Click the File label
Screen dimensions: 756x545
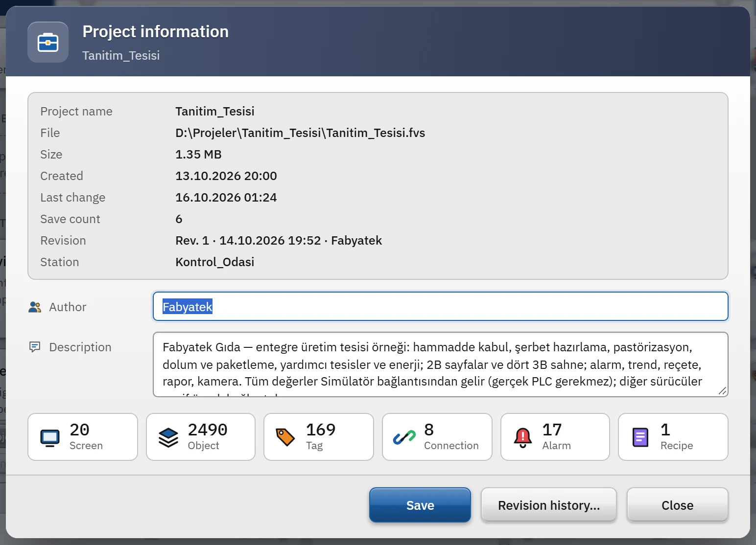(50, 133)
